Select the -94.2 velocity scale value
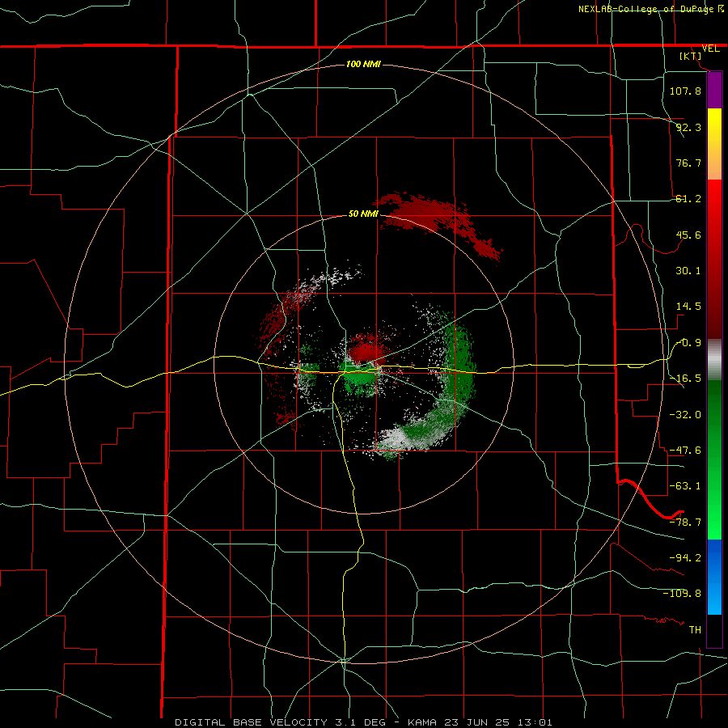The image size is (728, 728). click(x=685, y=557)
